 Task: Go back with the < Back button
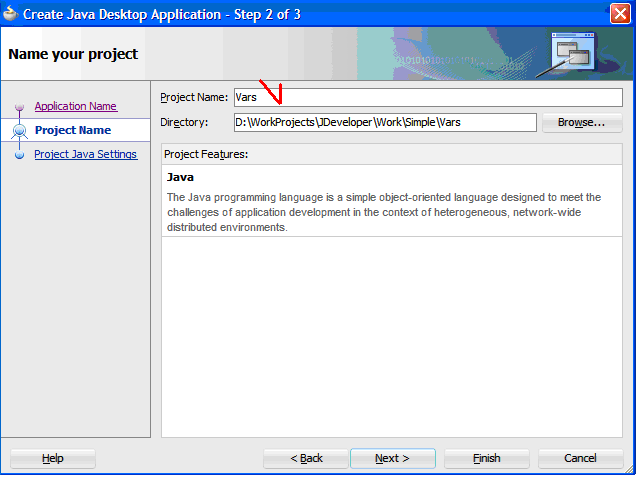(306, 458)
